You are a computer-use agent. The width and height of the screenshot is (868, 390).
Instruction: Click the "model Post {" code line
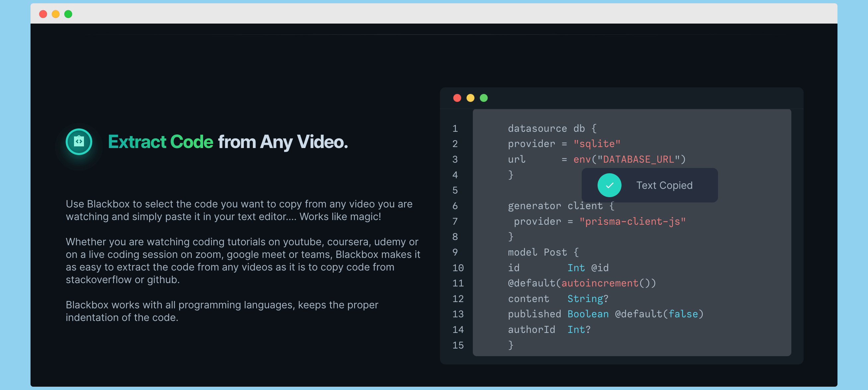pyautogui.click(x=543, y=252)
